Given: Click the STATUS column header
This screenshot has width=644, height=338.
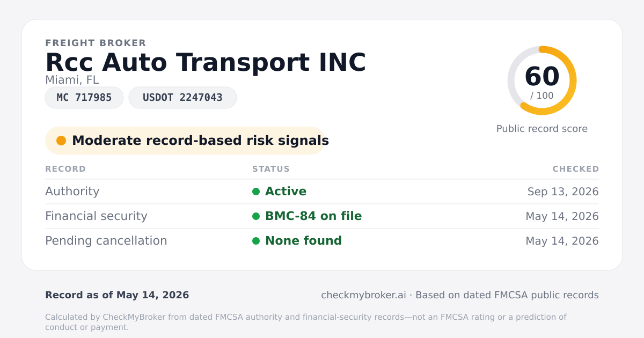Looking at the screenshot, I should 271,169.
